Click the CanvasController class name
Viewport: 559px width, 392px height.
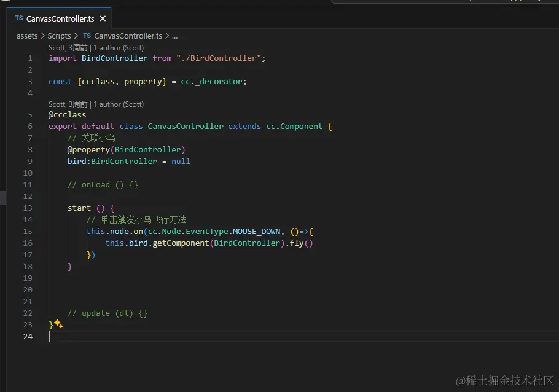coord(186,127)
